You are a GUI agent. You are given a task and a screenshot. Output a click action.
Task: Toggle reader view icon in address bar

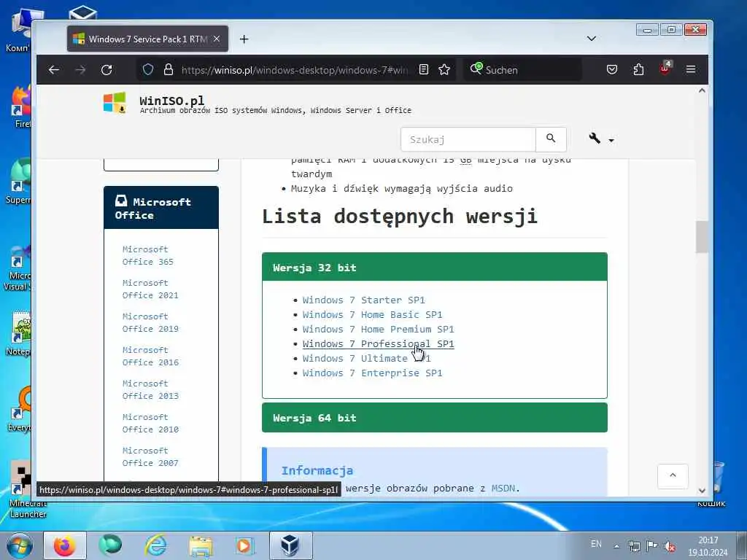[424, 70]
